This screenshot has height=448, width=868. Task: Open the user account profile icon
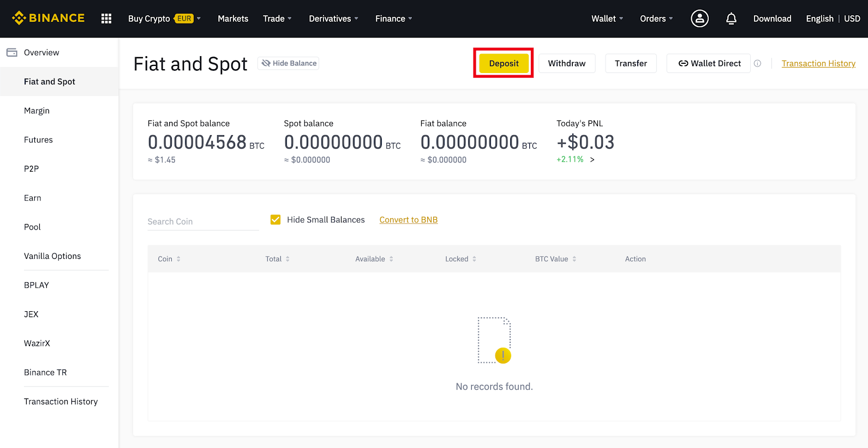point(699,19)
